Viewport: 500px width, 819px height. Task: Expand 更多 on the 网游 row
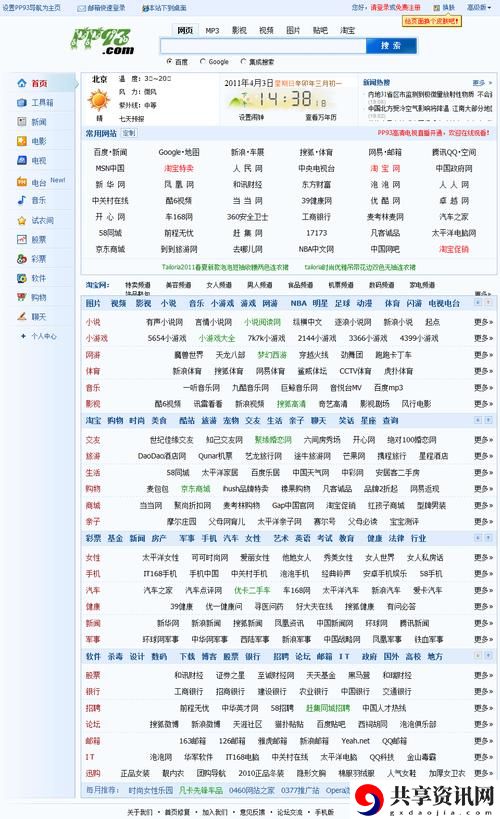[483, 355]
